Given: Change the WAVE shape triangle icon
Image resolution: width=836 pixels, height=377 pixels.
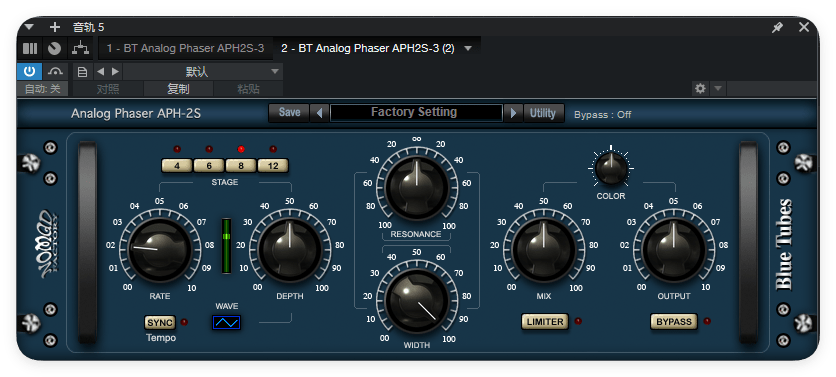Looking at the screenshot, I should tap(227, 323).
